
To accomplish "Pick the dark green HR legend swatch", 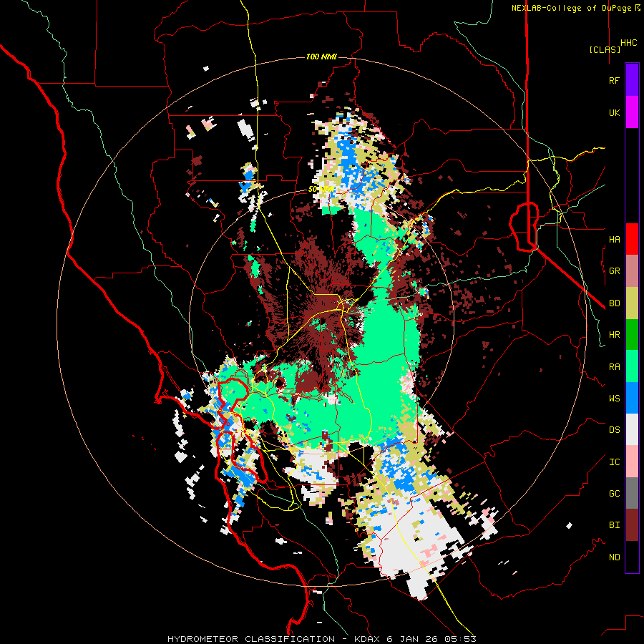I will [632, 335].
